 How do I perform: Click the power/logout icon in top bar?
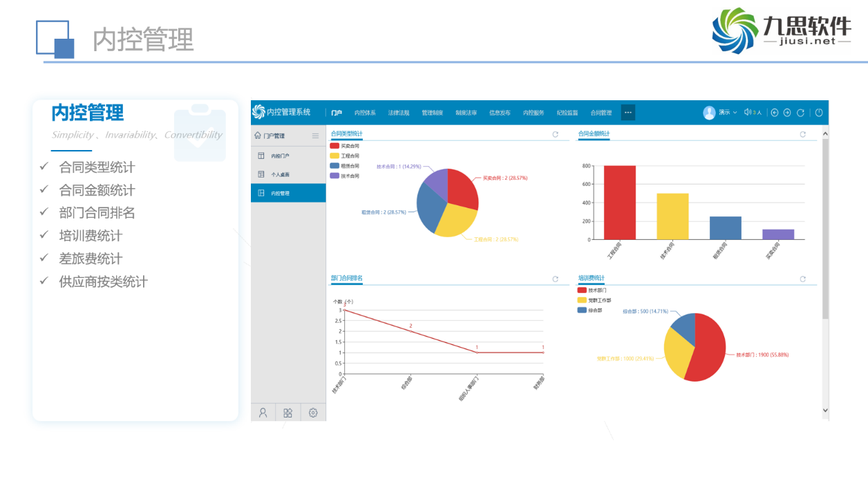point(819,113)
